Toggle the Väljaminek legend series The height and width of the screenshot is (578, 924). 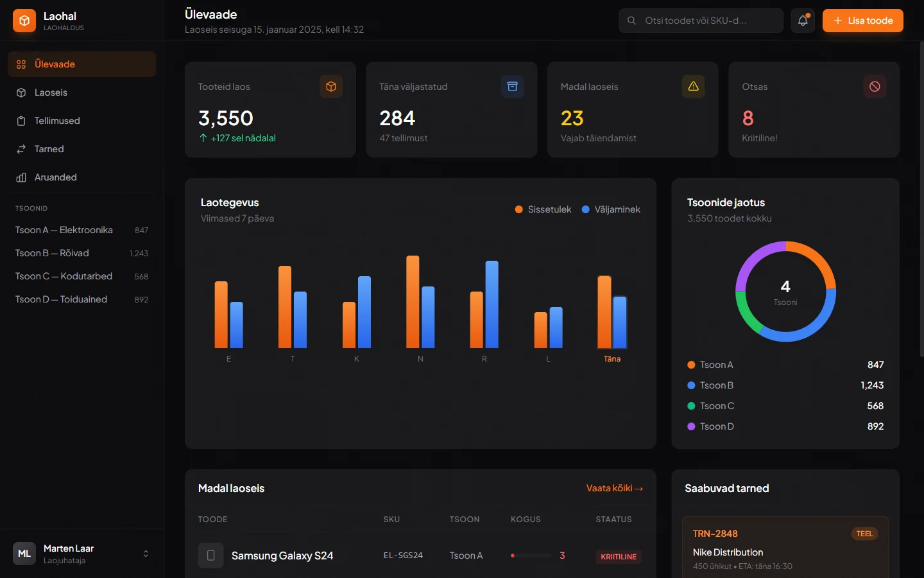point(611,209)
